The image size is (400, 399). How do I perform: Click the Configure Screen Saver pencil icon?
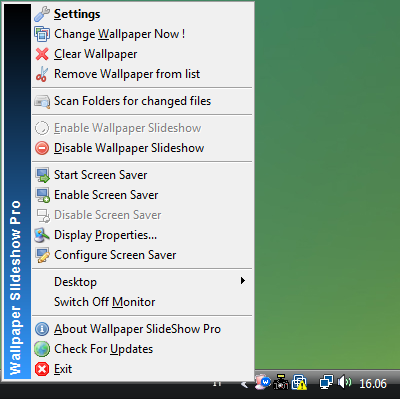[x=42, y=255]
